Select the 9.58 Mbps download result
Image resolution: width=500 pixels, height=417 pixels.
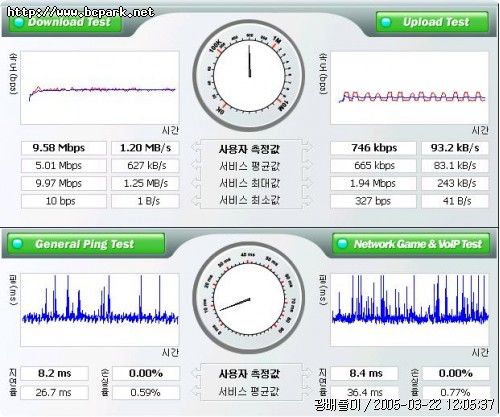(64, 148)
